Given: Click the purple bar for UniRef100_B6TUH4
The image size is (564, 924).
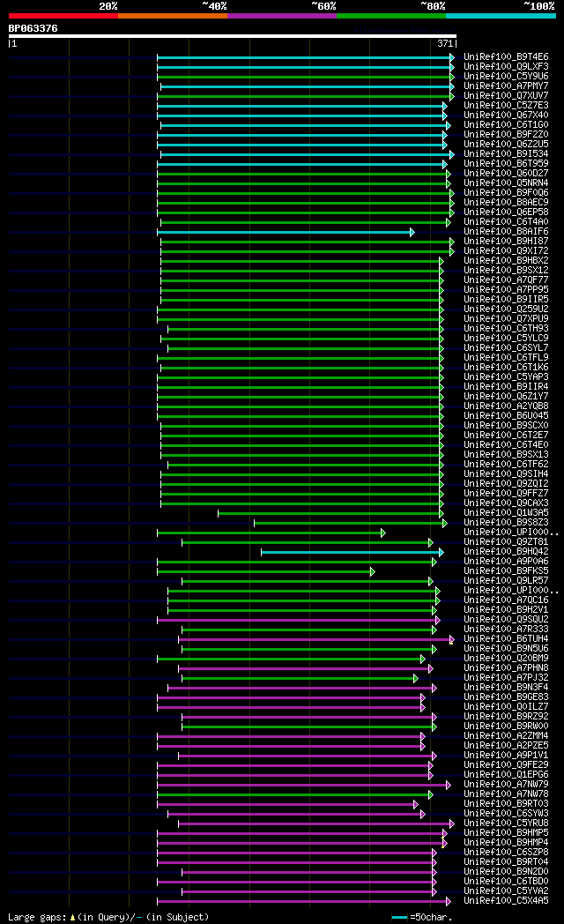Looking at the screenshot, I should (x=316, y=640).
